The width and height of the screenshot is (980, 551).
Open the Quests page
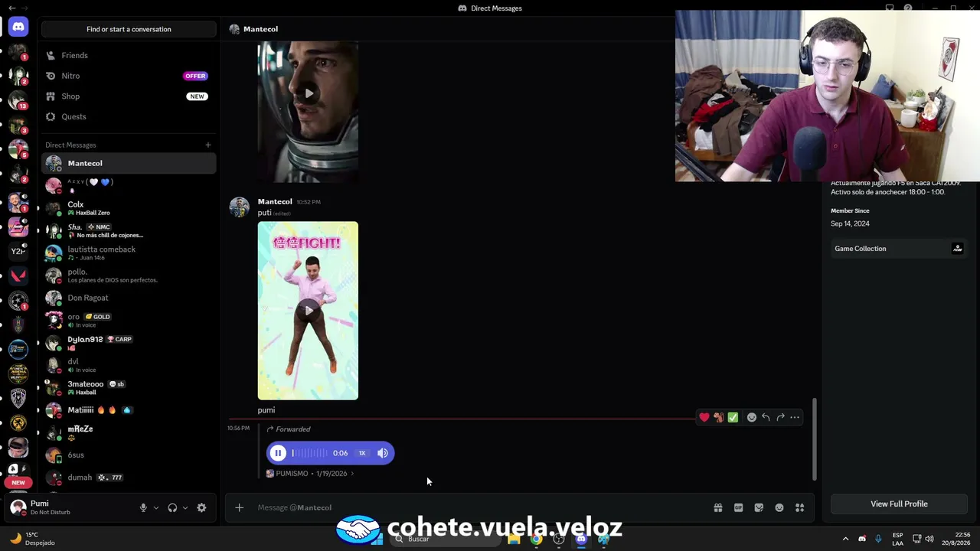pos(129,116)
